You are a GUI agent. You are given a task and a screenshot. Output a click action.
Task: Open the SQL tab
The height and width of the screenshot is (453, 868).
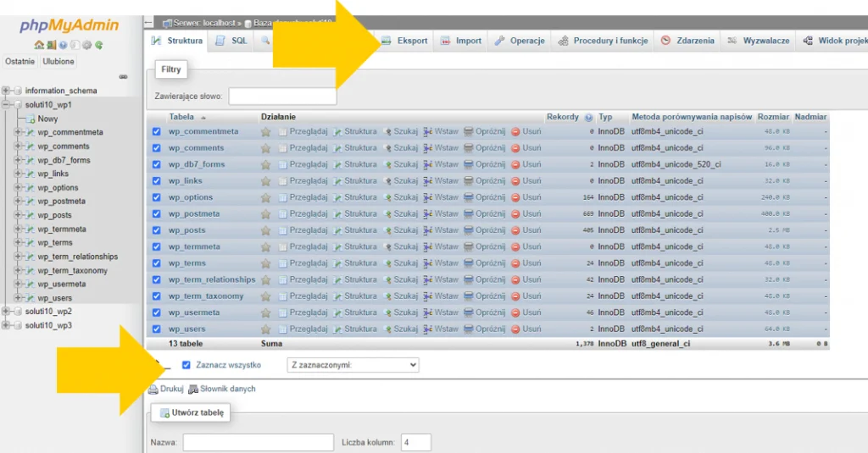coord(232,41)
